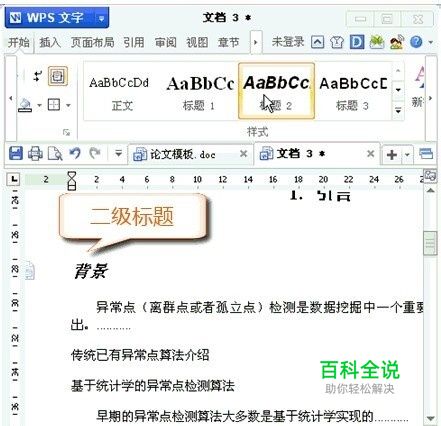441x426 pixels.
Task: Move the style gallery down one row
Action: tap(398, 90)
